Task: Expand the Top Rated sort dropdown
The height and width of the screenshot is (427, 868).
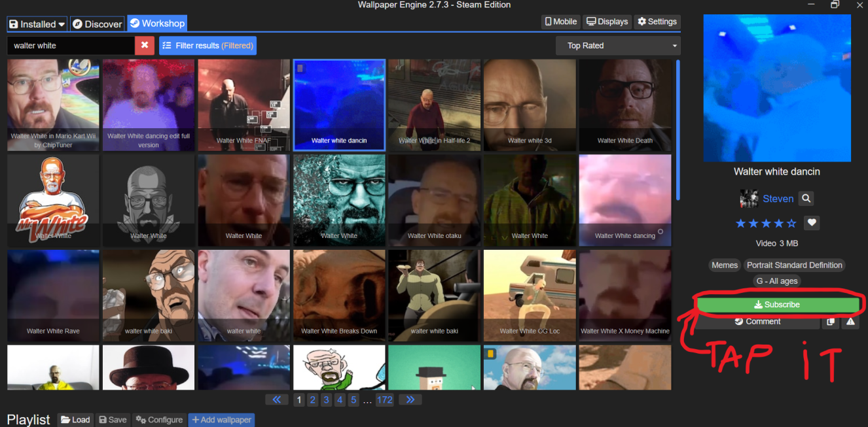Action: (x=618, y=46)
